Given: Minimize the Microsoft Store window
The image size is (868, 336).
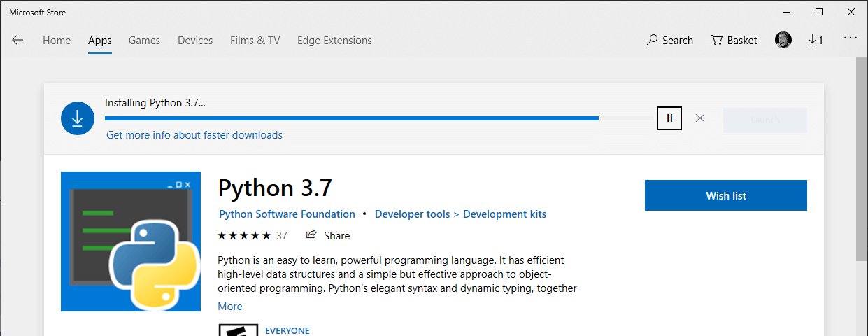Looking at the screenshot, I should coord(787,12).
